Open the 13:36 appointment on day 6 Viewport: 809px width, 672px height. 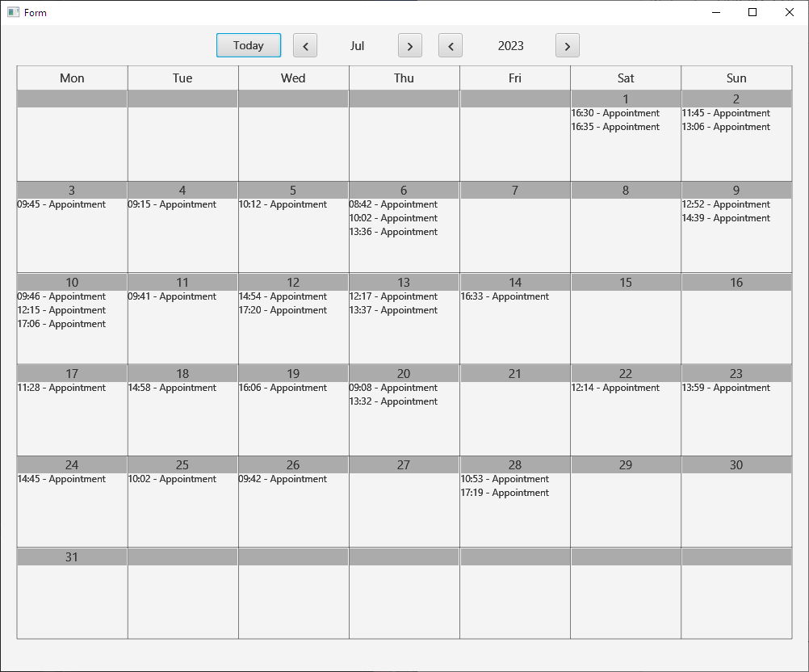pyautogui.click(x=393, y=232)
